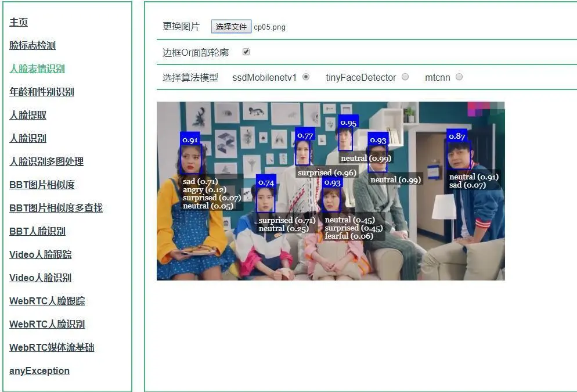
Task: Open WebRTC人脸跟踪 page
Action: click(x=46, y=301)
